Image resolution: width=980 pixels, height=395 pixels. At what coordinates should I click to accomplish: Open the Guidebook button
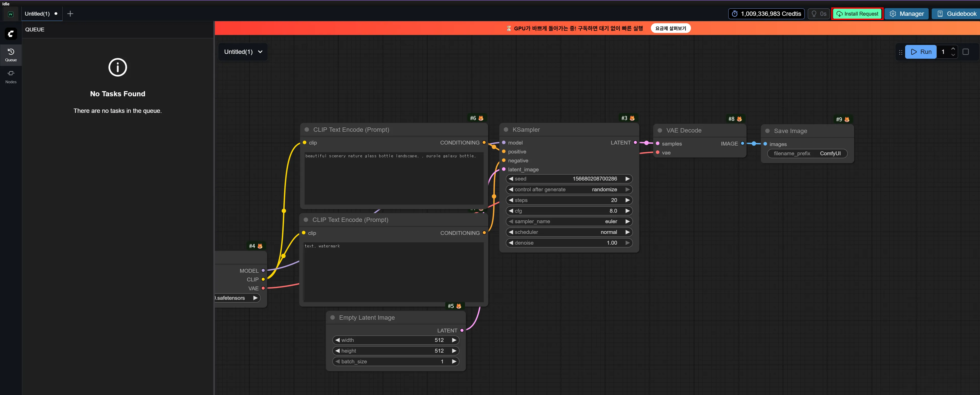956,14
